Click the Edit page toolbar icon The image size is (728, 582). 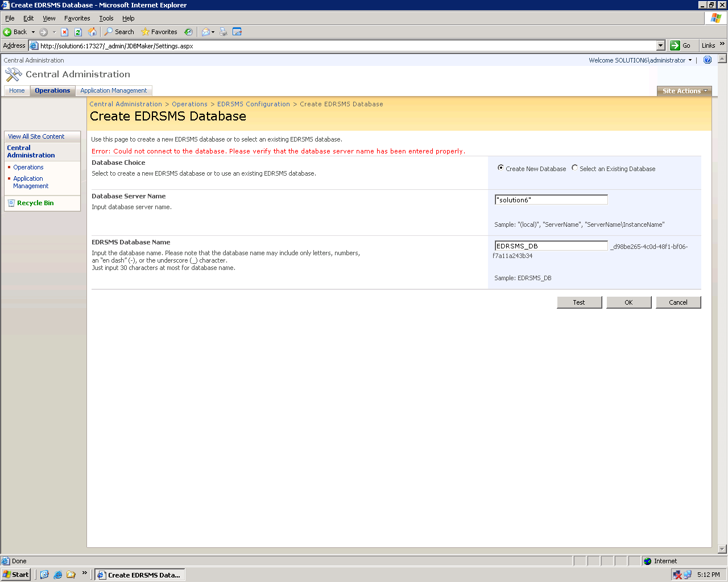point(237,32)
